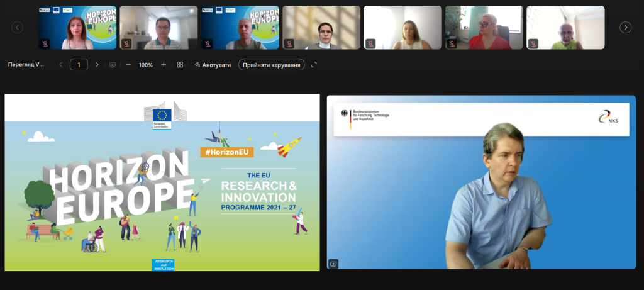Zoom out with the minus icon

[x=128, y=65]
